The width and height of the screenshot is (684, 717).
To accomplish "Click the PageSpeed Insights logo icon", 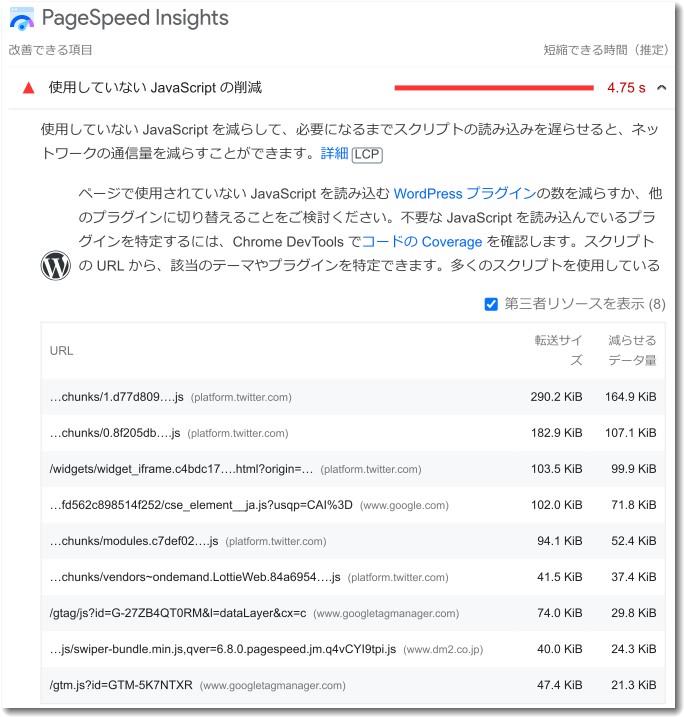I will click(21, 20).
